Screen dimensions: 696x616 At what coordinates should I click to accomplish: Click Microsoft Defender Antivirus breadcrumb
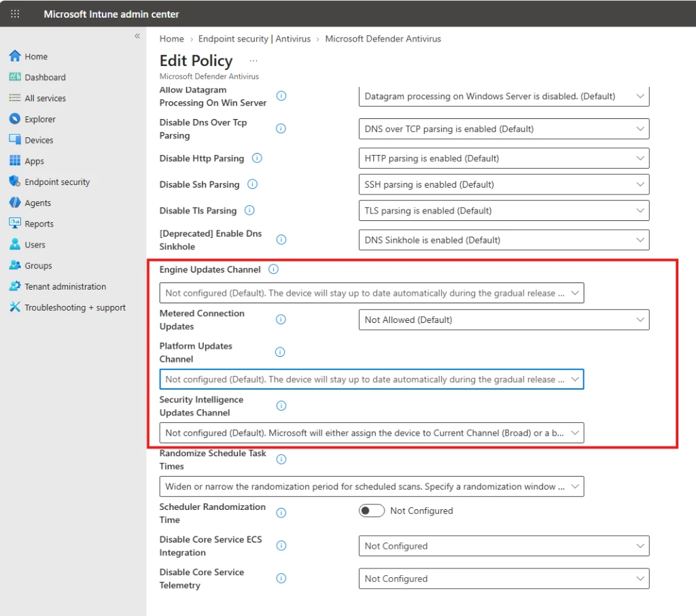383,39
